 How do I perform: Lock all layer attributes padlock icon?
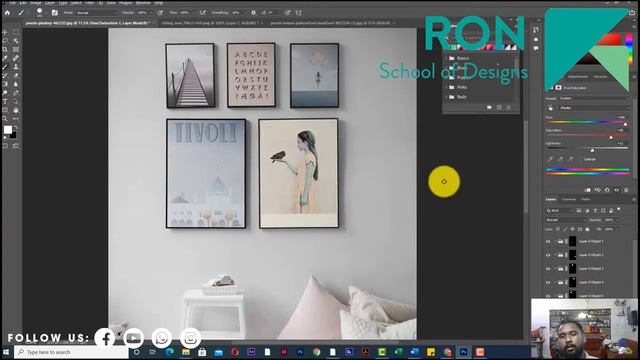coord(587,229)
